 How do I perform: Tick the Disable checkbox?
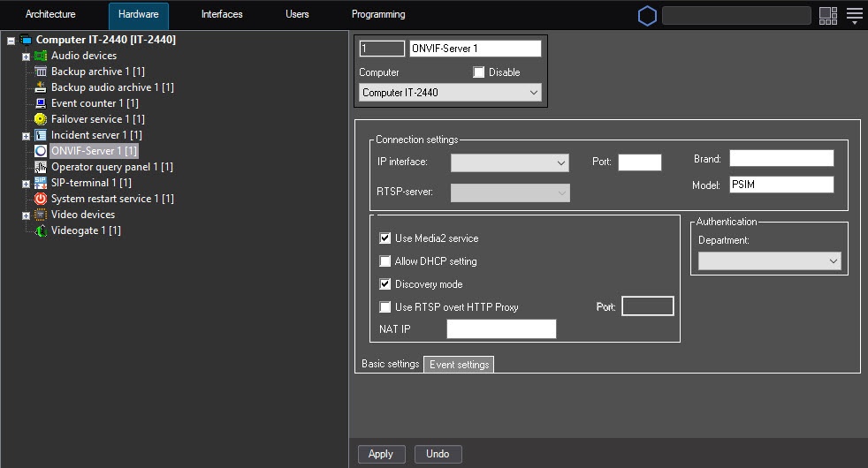point(479,72)
